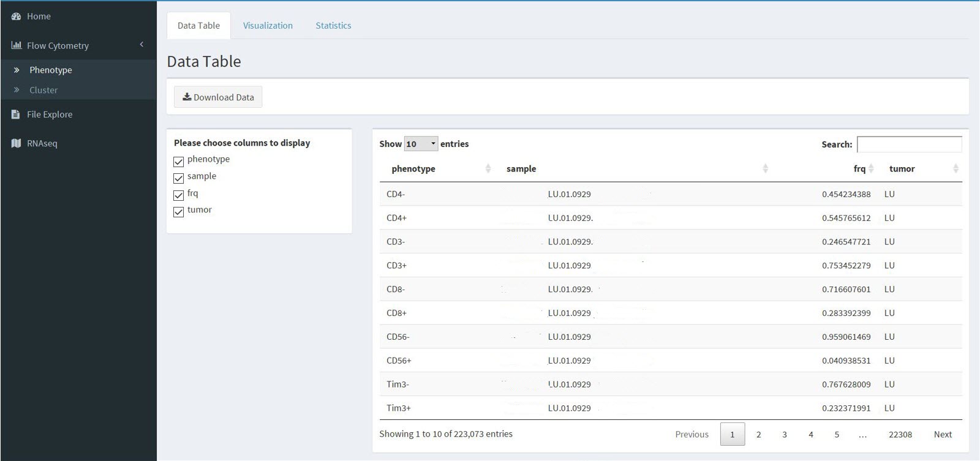Screen dimensions: 980x461
Task: Uncheck the tumor column checkbox
Action: [x=179, y=212]
